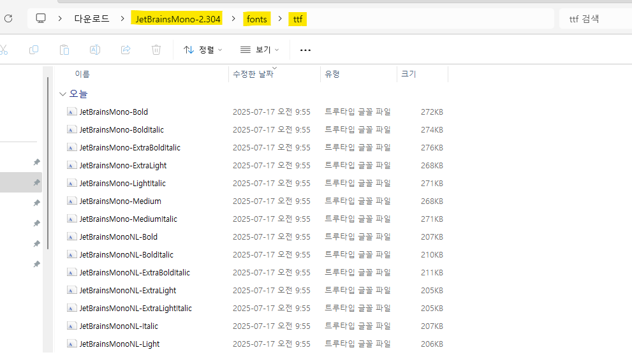Click ttf folder in breadcrumb
Image resolution: width=632 pixels, height=364 pixels.
coord(298,19)
